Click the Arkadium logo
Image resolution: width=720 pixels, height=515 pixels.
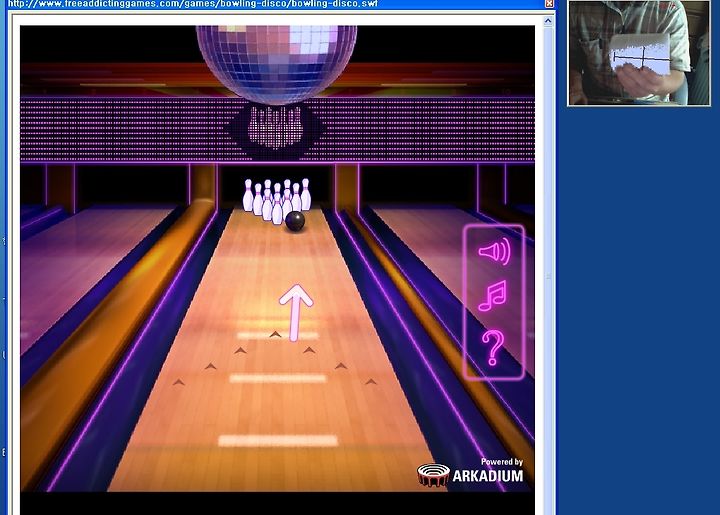coord(470,475)
